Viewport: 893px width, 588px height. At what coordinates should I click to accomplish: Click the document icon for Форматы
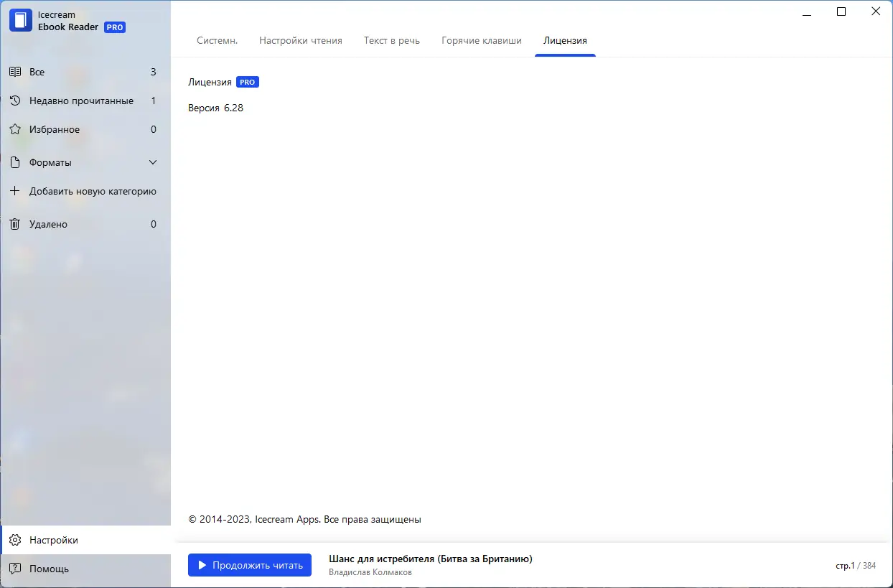14,162
